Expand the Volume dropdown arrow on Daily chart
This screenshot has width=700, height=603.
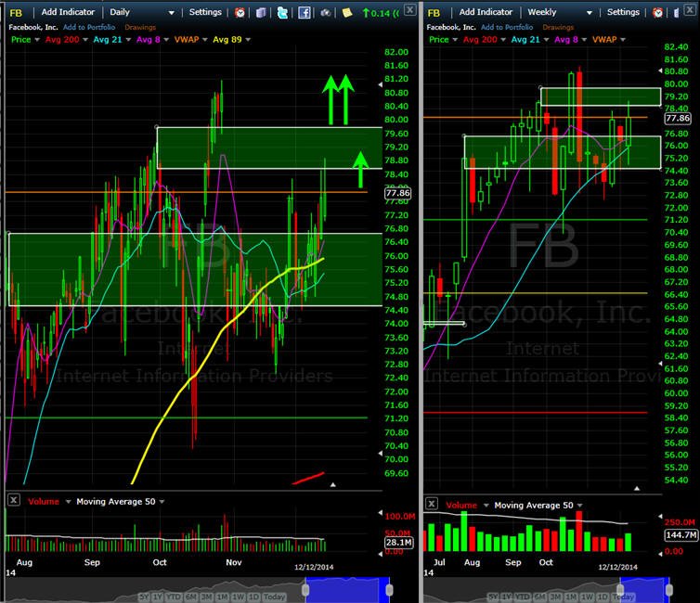coord(68,502)
